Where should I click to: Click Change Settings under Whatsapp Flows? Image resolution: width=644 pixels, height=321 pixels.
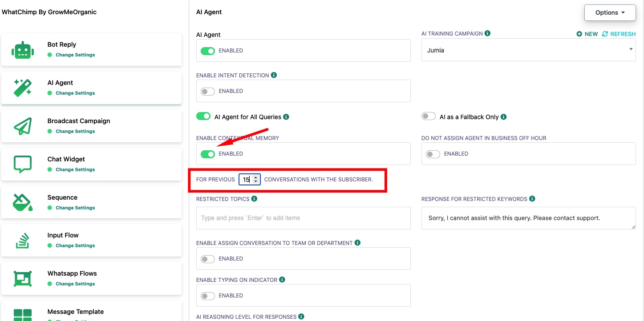point(75,284)
